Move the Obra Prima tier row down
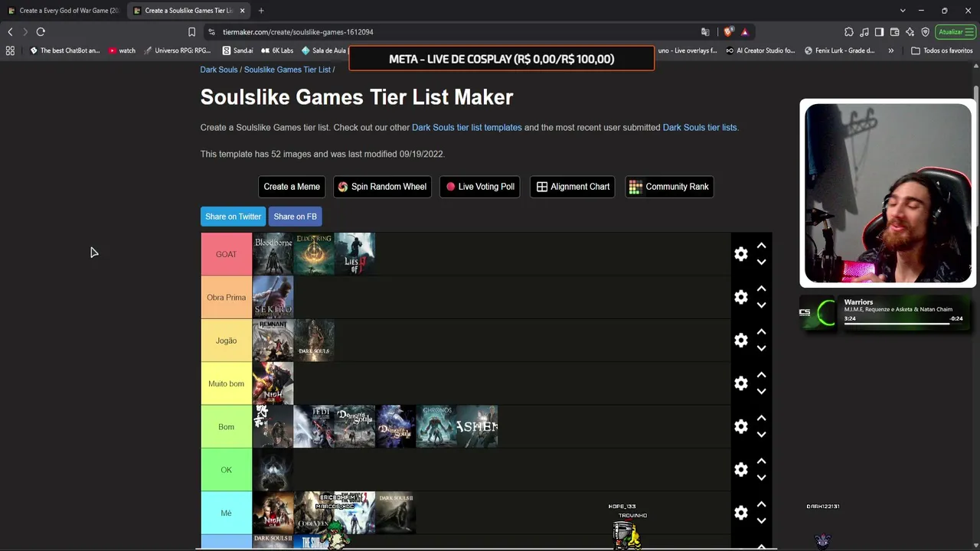Viewport: 980px width, 551px height. (x=761, y=305)
